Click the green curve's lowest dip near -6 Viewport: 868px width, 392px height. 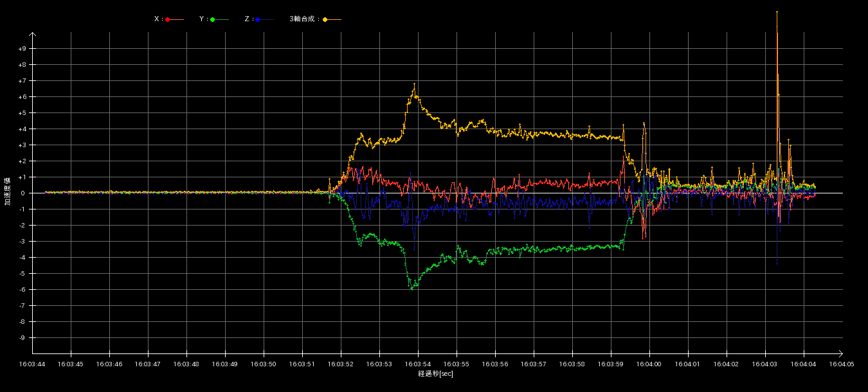click(411, 289)
